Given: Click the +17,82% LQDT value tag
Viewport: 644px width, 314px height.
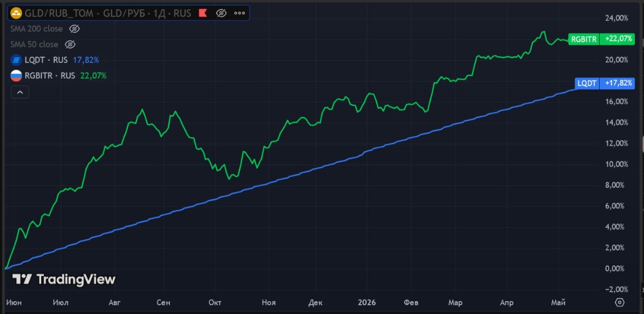Looking at the screenshot, I should point(618,83).
